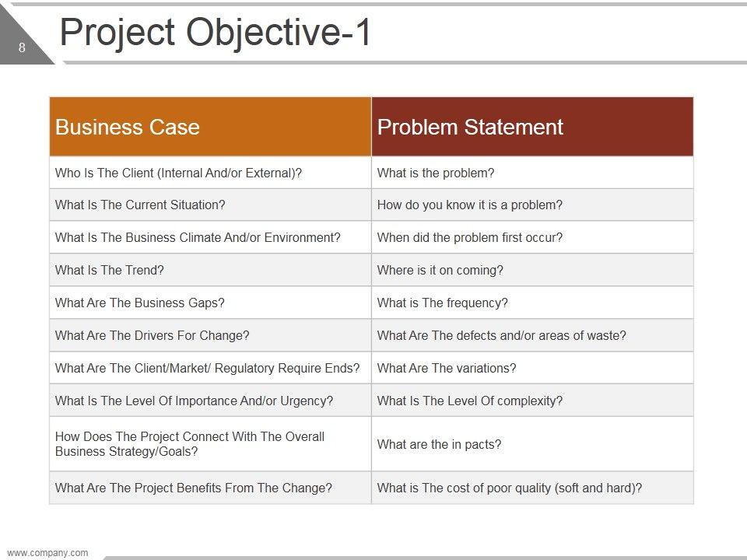Open the www.company.com link
Screen dimensions: 747x560
[x=47, y=553]
